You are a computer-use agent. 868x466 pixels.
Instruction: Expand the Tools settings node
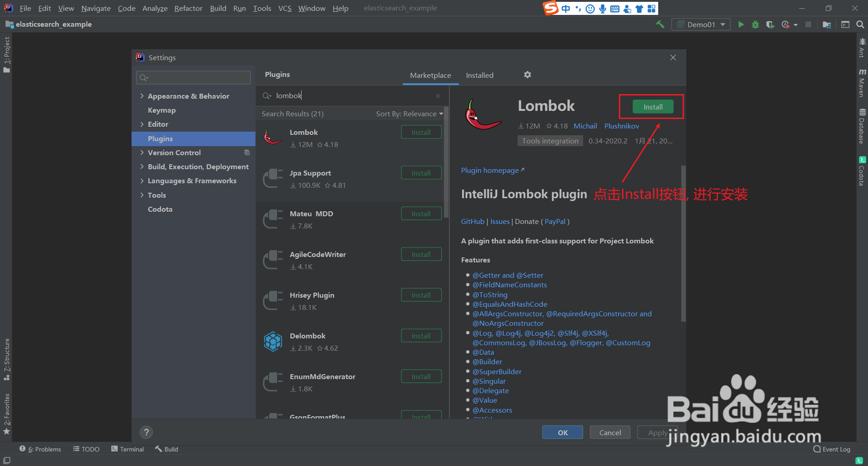[x=142, y=195]
